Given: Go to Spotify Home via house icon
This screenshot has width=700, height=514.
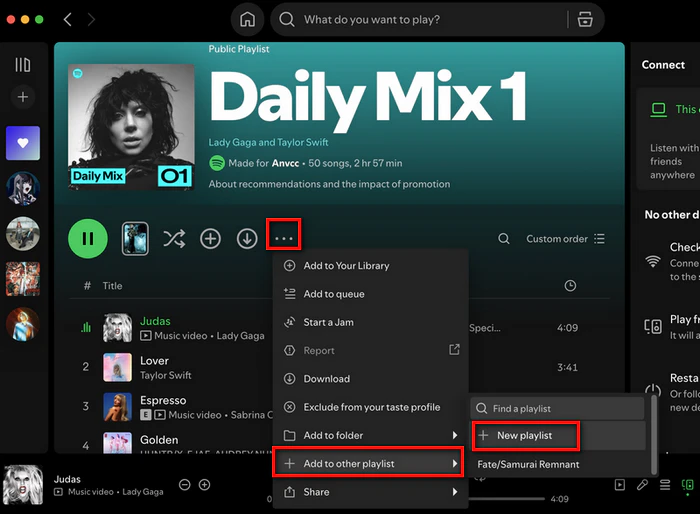Looking at the screenshot, I should [x=247, y=20].
